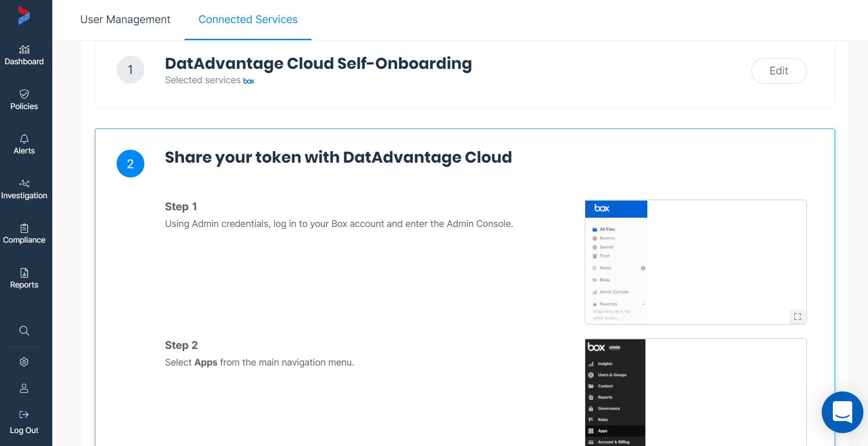Open the chat support bubble
The image size is (868, 446).
coord(842,412)
